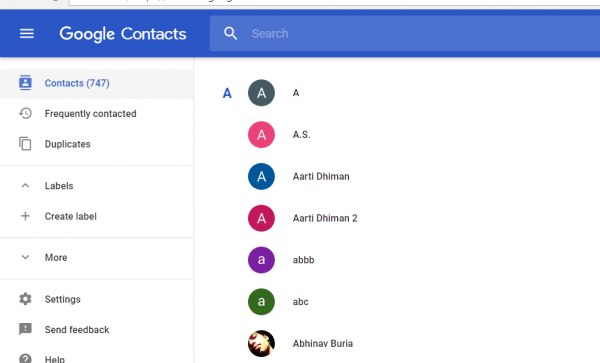Click the More label text
Viewport: 600px width, 363px height.
click(56, 257)
